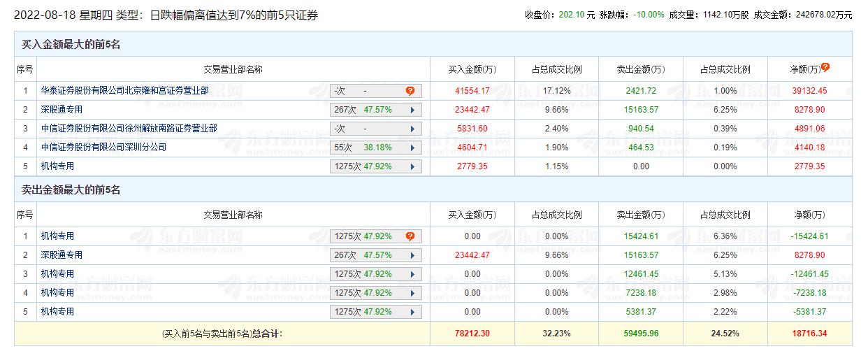Screen dimensions: 868x358
Task: Click 23442.47 in the buy table
Action: 472,110
